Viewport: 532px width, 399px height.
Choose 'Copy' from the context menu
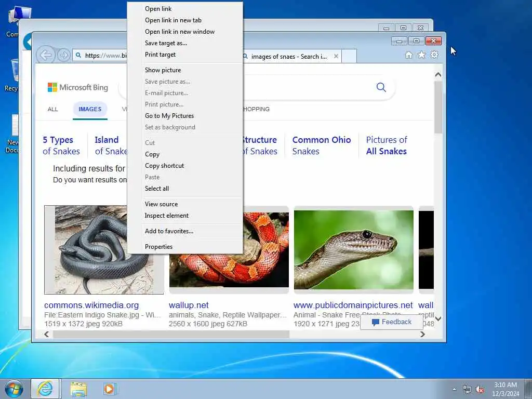click(x=152, y=154)
